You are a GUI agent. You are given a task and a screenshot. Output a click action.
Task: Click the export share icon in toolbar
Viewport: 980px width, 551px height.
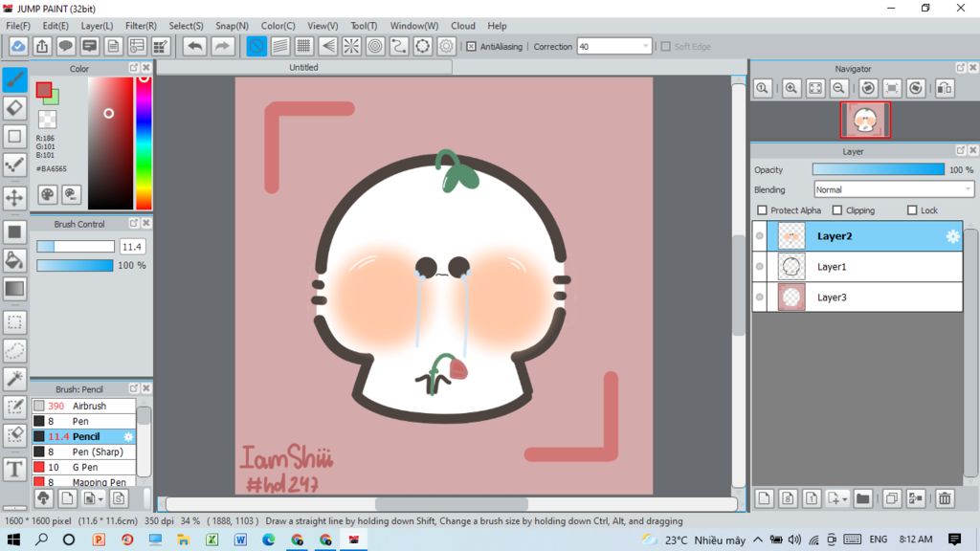[x=42, y=46]
